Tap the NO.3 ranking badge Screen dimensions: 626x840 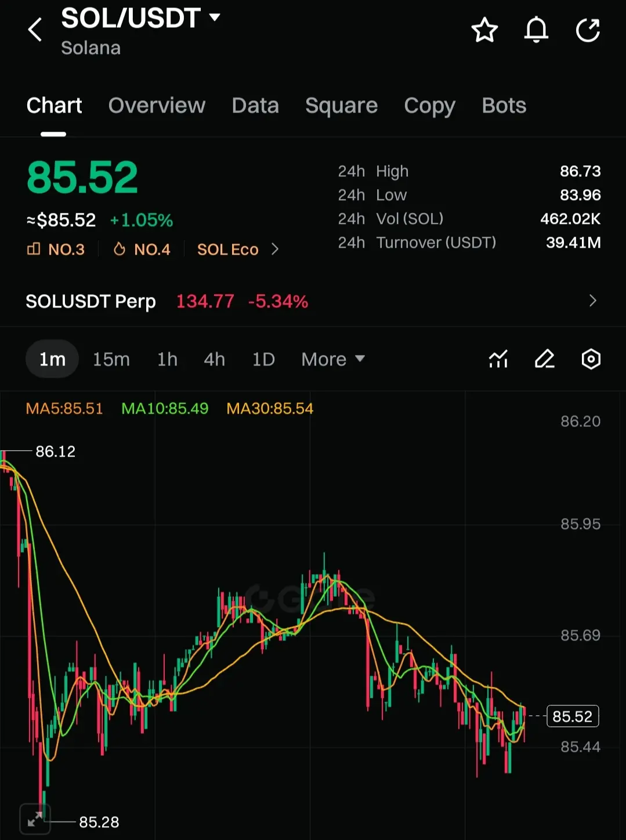coord(56,249)
